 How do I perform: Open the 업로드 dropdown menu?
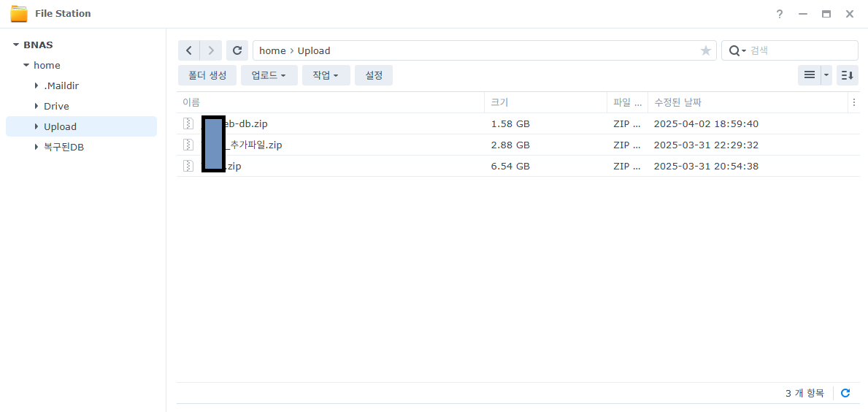coord(269,75)
